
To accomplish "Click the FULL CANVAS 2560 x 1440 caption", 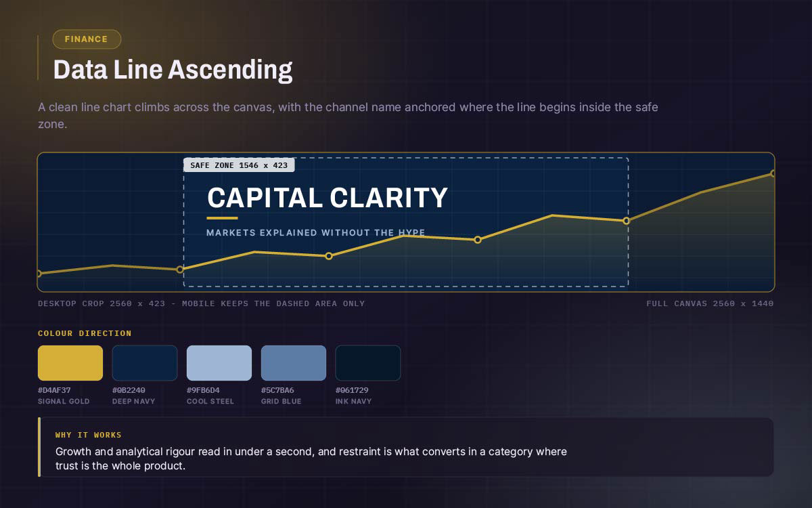I will (710, 303).
